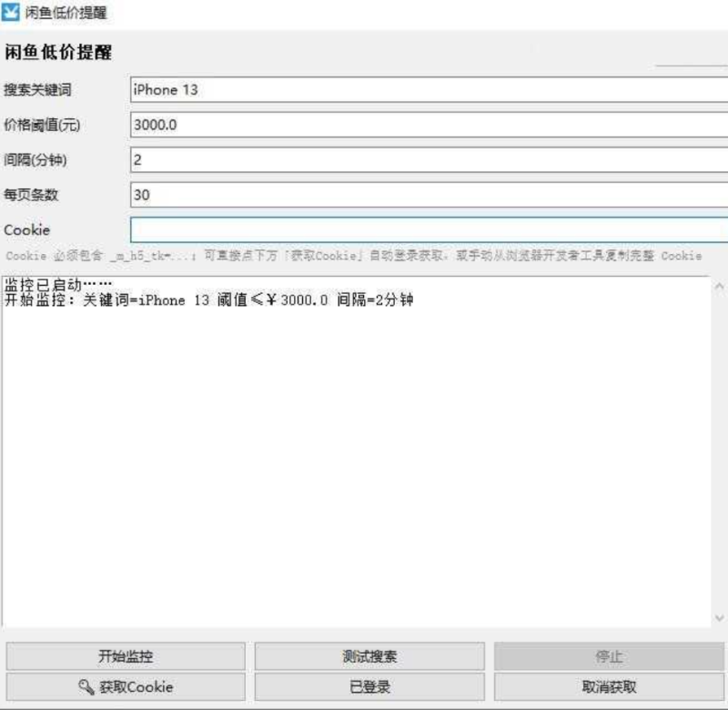The width and height of the screenshot is (728, 710).
Task: Click the log scrollbar down arrow
Action: tap(719, 617)
